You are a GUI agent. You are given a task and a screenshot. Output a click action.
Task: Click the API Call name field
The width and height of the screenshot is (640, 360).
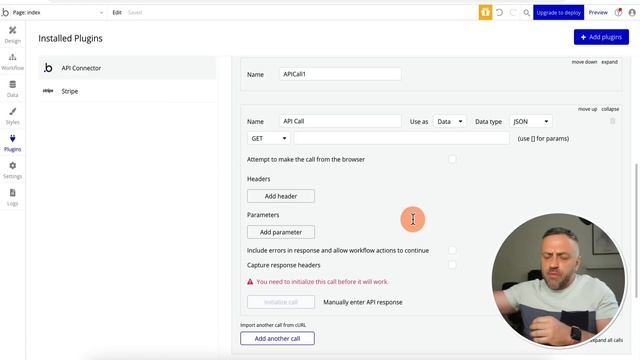340,121
